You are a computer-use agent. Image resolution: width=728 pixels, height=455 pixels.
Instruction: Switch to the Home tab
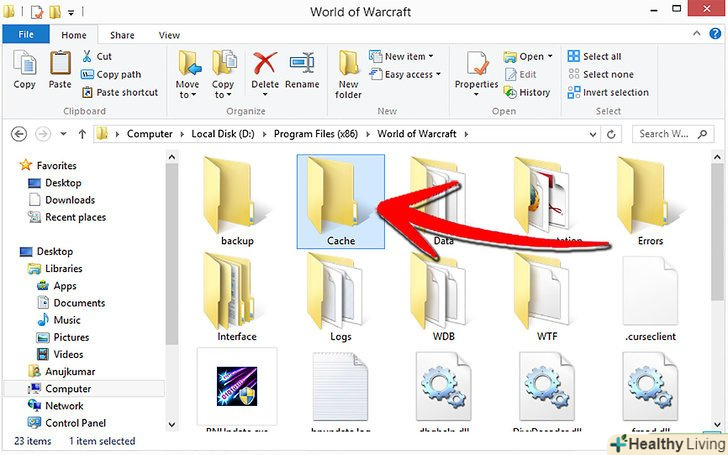(74, 35)
